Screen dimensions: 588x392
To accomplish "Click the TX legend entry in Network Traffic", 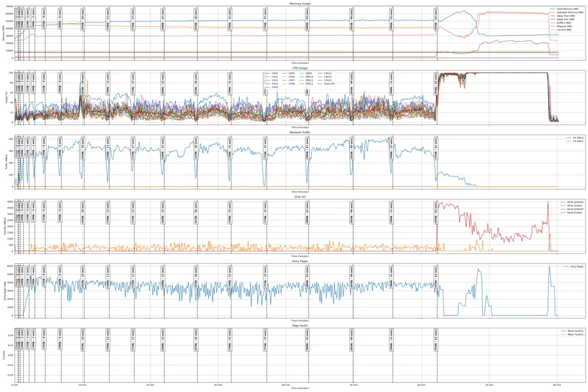I will click(x=575, y=141).
